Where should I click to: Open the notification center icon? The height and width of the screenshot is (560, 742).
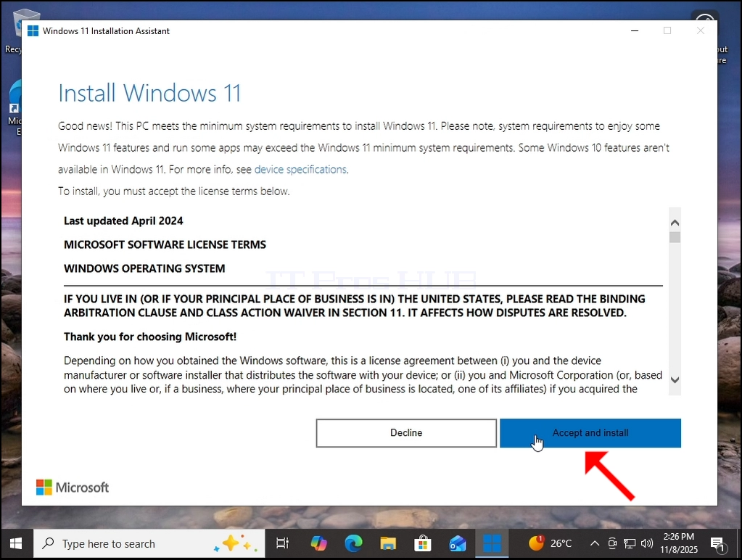[718, 544]
